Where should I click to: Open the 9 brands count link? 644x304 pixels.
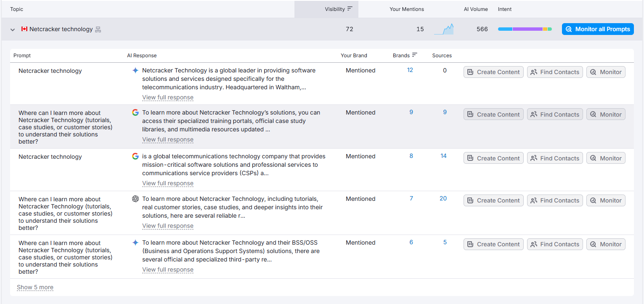click(x=411, y=112)
